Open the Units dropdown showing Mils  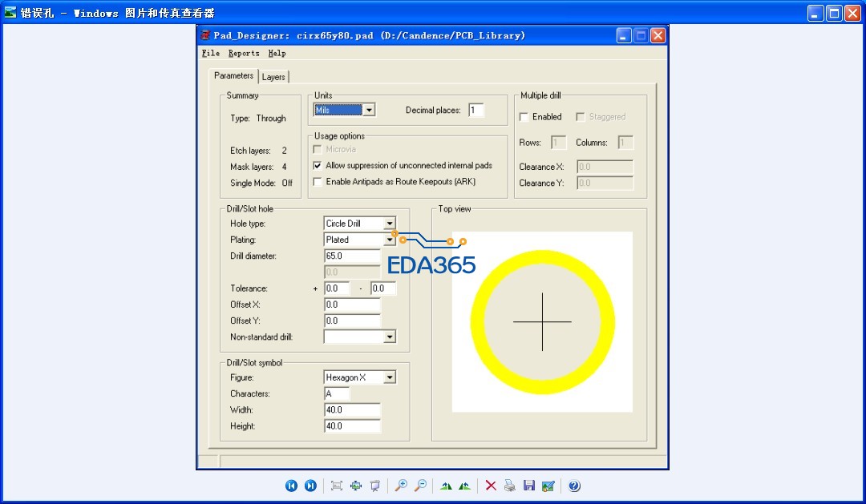tap(369, 110)
